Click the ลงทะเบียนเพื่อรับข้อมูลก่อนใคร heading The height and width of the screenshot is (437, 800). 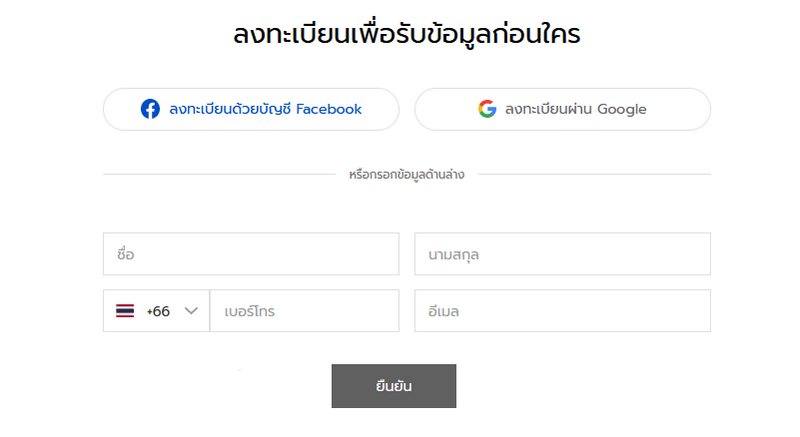(x=407, y=35)
